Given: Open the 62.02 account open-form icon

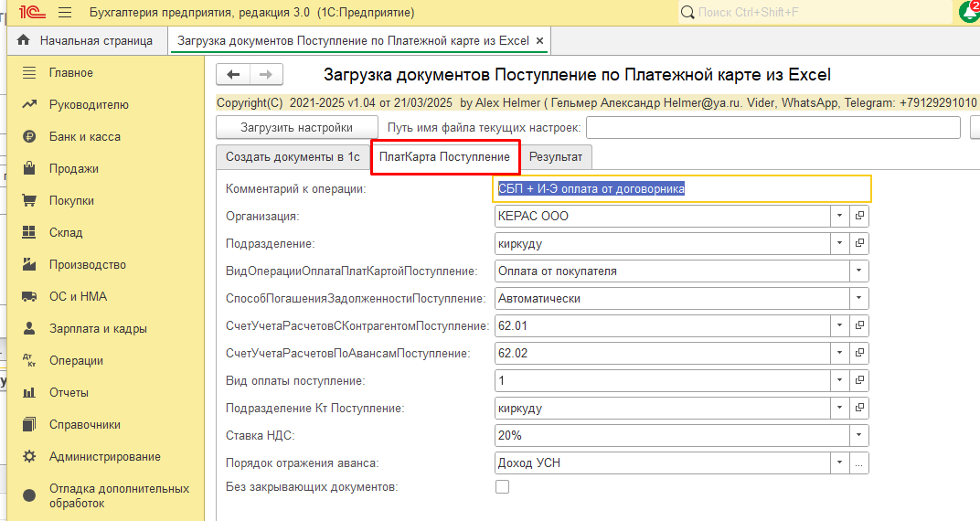Looking at the screenshot, I should 859,354.
